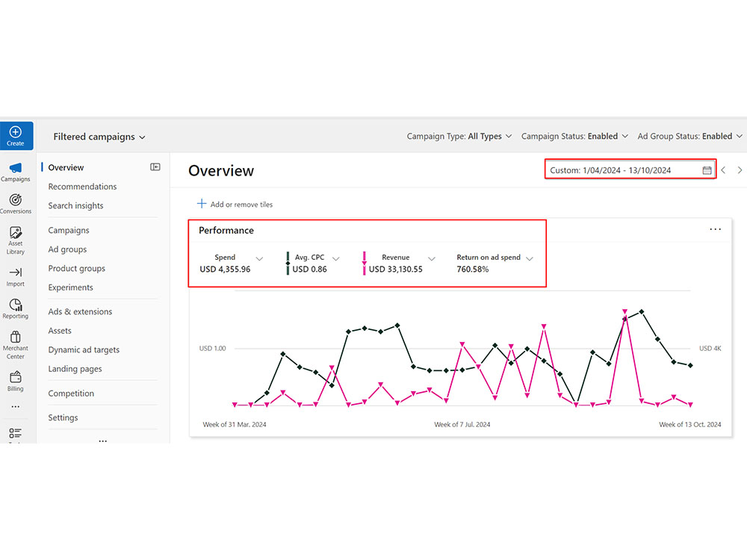Open Landing pages in the navigation
The height and width of the screenshot is (560, 747).
75,369
